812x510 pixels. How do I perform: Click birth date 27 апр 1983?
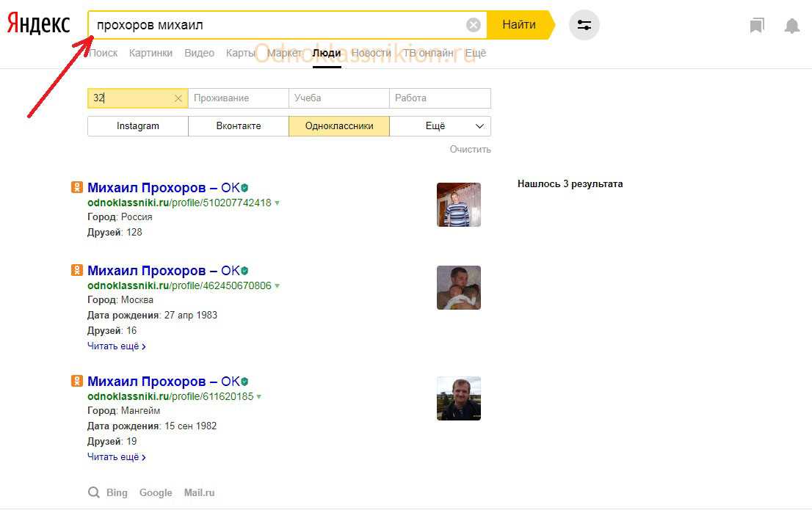pyautogui.click(x=191, y=315)
